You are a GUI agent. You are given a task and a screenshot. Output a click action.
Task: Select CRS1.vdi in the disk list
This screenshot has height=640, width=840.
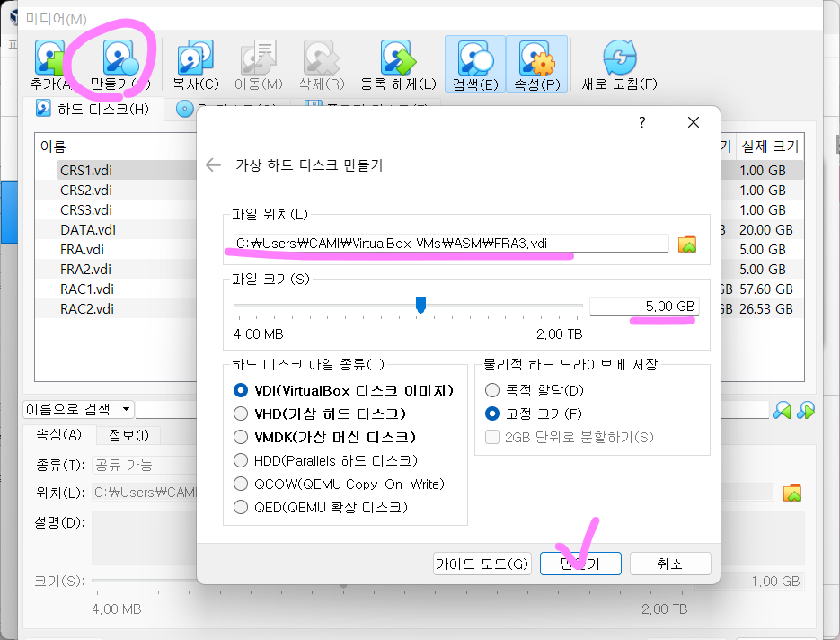[86, 171]
